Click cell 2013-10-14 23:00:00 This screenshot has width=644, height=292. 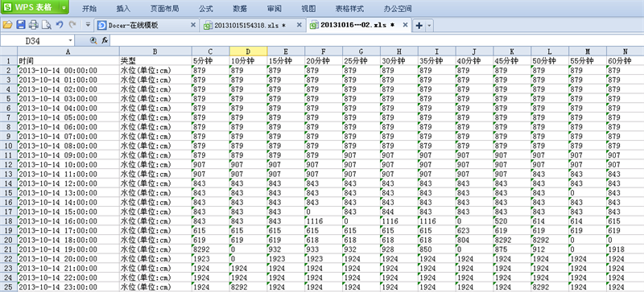pyautogui.click(x=68, y=287)
